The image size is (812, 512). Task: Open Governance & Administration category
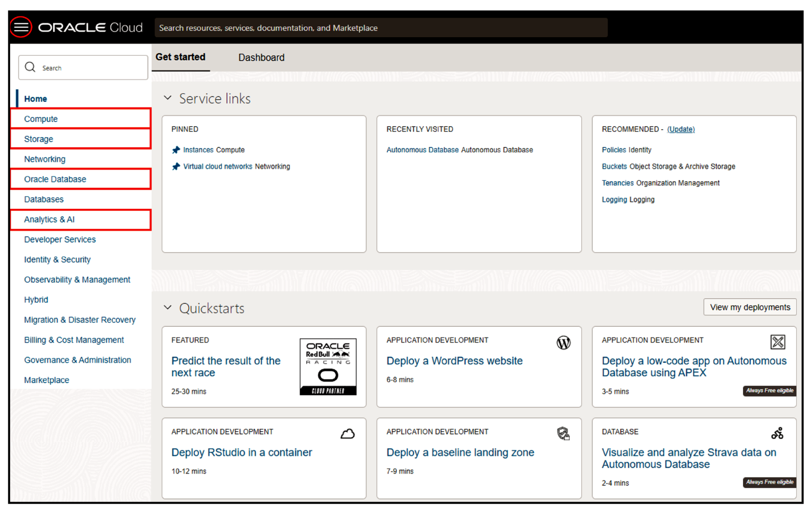78,360
